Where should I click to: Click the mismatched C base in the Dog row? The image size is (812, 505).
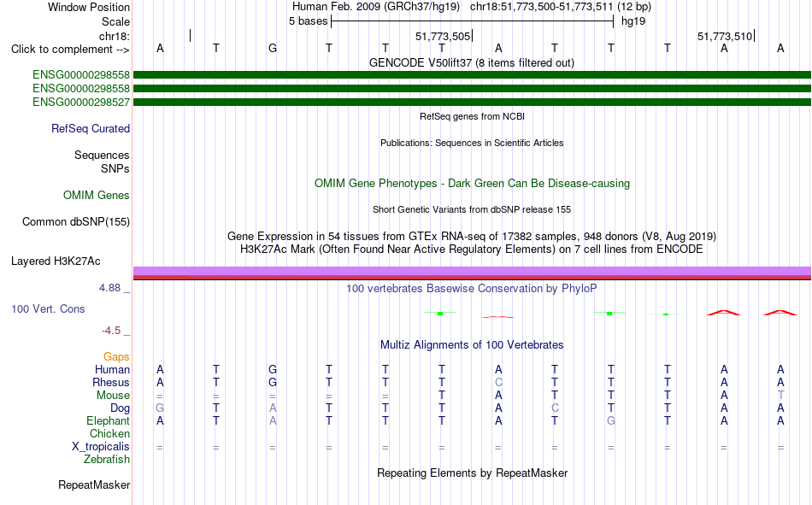555,408
